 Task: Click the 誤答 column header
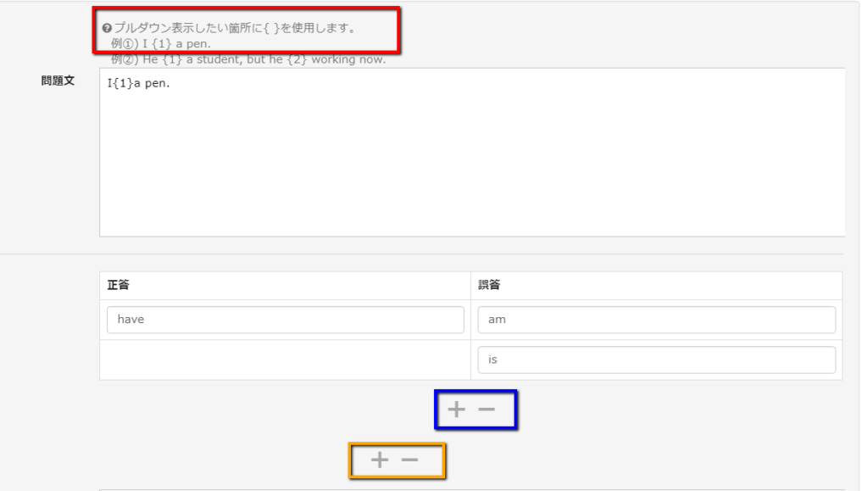[x=489, y=286]
